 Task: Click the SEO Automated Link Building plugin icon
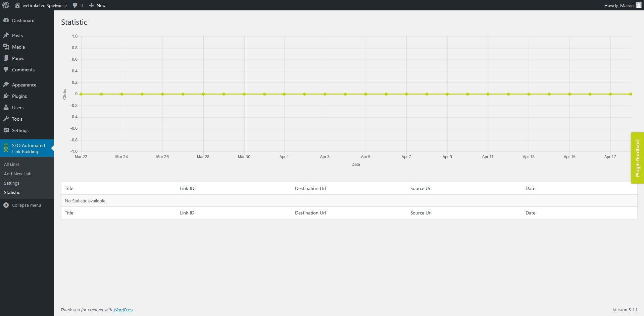tap(6, 148)
